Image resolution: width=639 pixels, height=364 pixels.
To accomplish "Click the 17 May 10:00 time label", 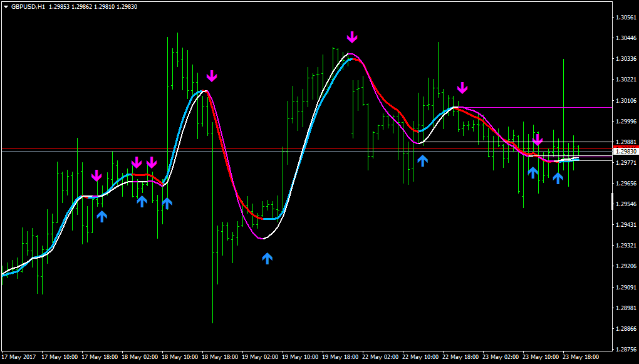I will pyautogui.click(x=59, y=356).
